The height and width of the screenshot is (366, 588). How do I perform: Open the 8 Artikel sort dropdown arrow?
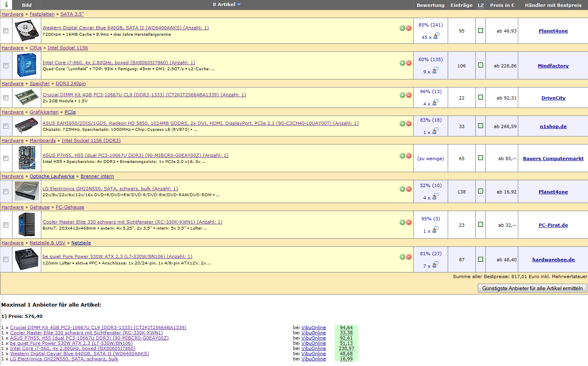tap(239, 4)
